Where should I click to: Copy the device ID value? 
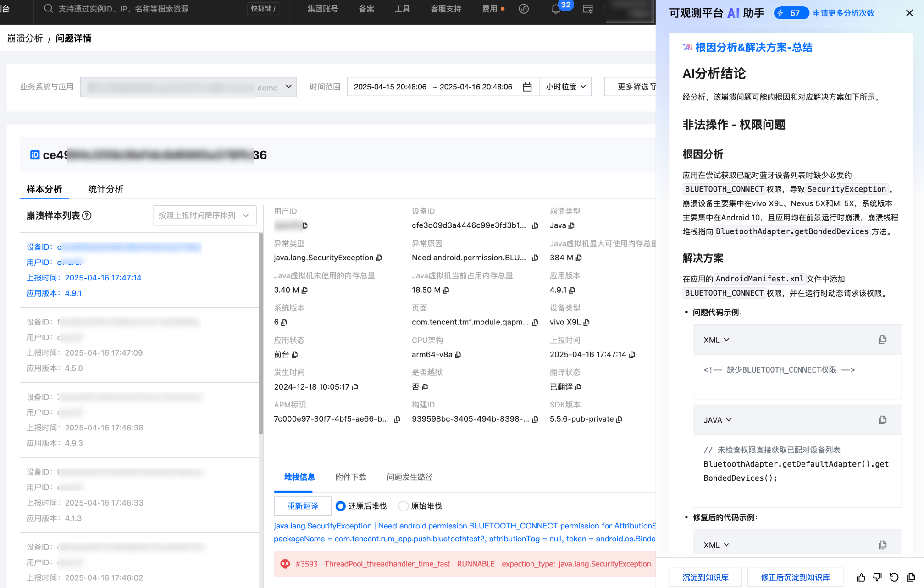(x=535, y=225)
